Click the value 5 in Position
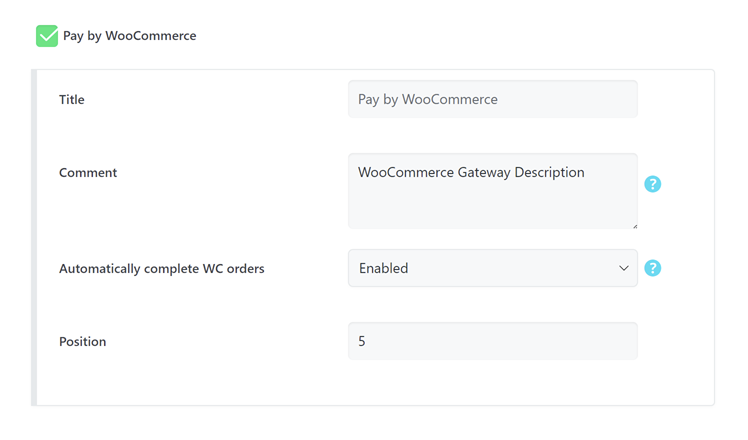748x440 pixels. [x=362, y=341]
